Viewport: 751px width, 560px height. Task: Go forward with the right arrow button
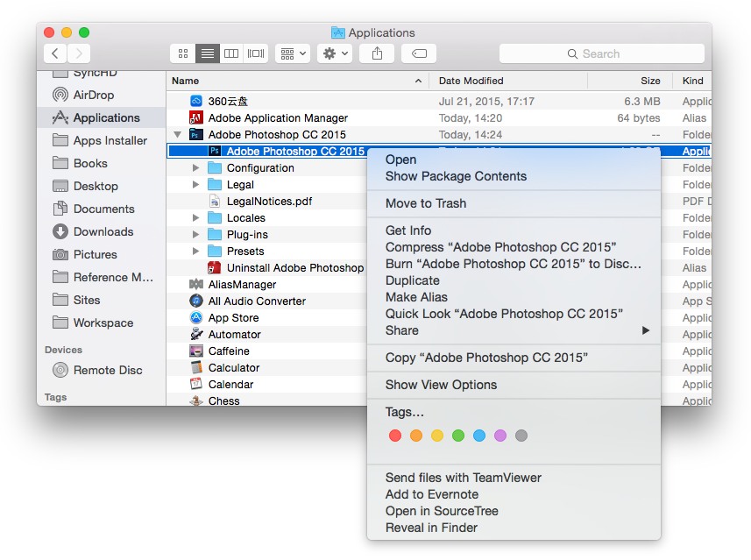tap(79, 53)
